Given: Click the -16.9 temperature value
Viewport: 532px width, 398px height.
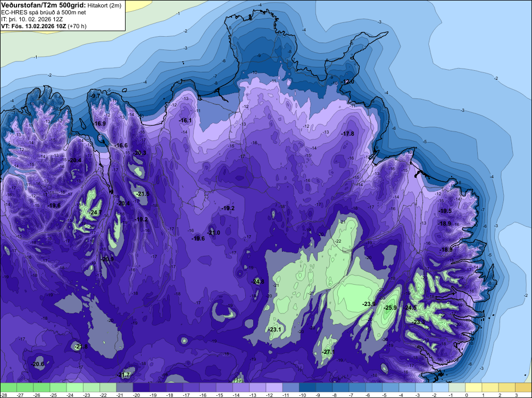Looking at the screenshot, I should point(99,123).
